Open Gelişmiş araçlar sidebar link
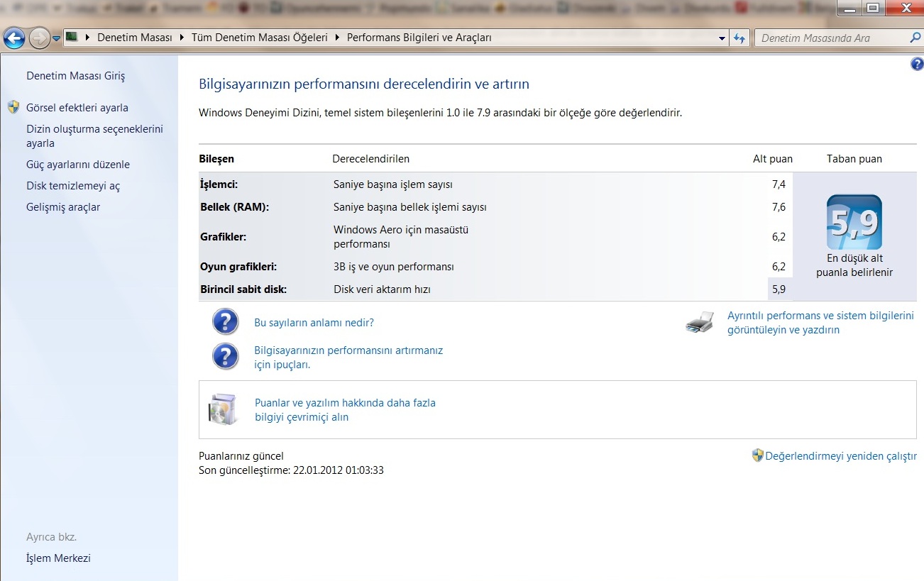The height and width of the screenshot is (581, 924). [63, 207]
